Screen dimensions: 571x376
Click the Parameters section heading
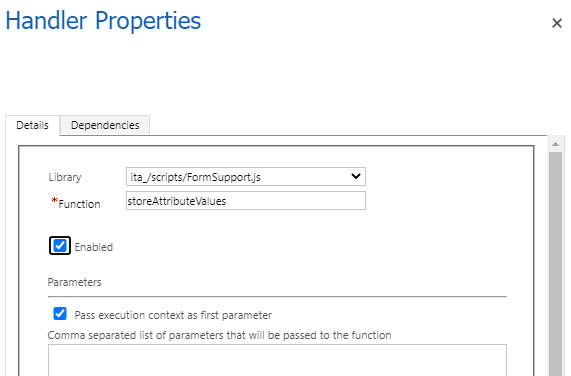point(74,282)
